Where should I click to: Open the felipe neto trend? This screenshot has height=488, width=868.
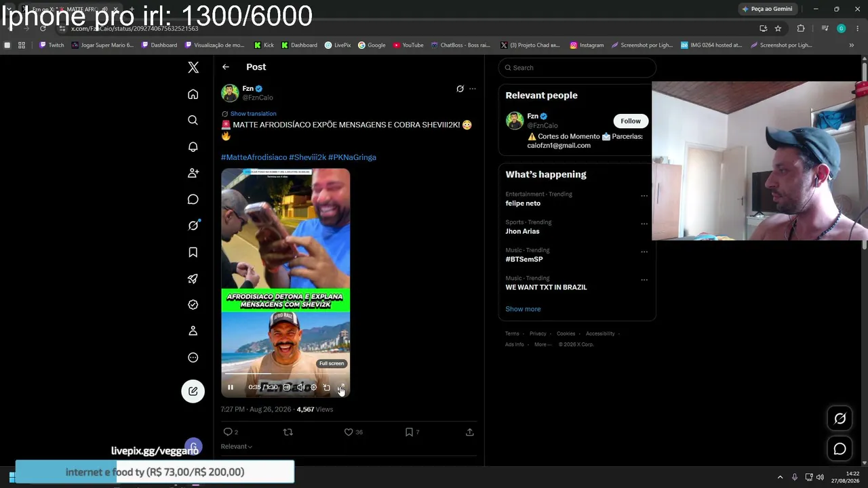click(x=523, y=203)
